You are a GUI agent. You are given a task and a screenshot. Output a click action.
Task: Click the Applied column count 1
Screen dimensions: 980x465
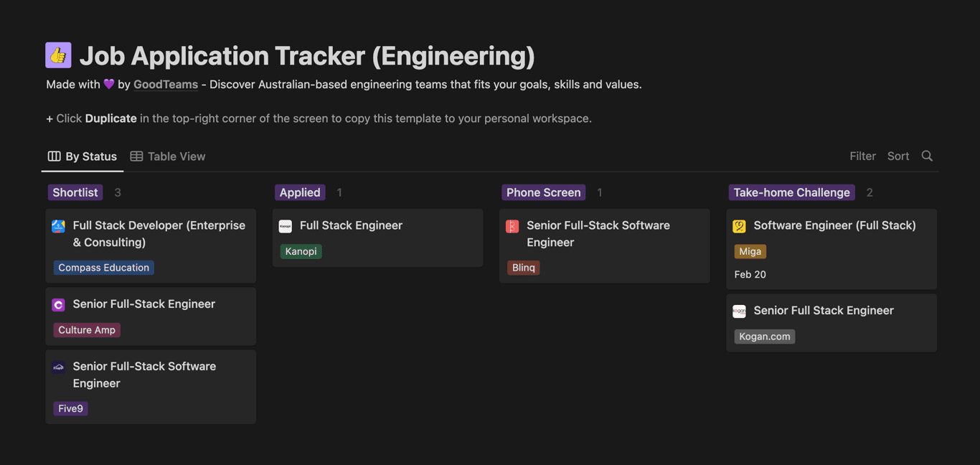tap(339, 192)
